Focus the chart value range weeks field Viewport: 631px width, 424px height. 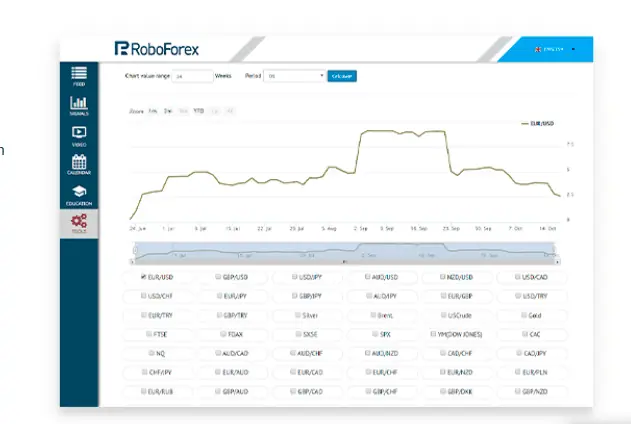point(191,75)
